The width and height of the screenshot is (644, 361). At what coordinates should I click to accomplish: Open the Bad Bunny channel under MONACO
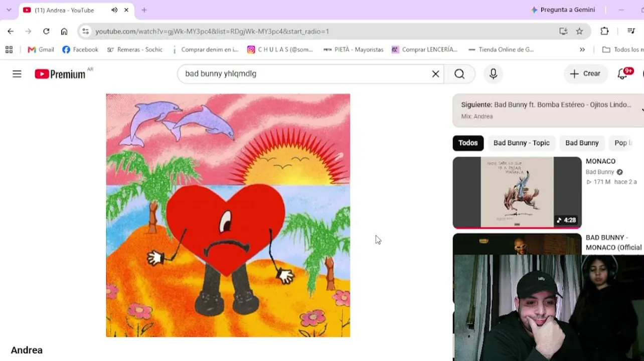coord(600,172)
